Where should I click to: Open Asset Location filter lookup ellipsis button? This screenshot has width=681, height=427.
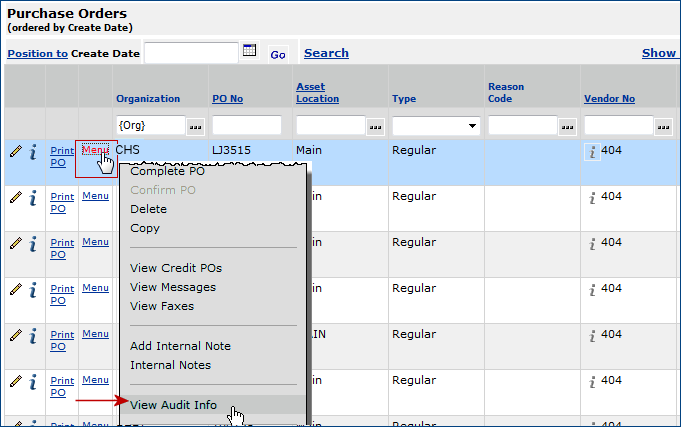click(375, 126)
